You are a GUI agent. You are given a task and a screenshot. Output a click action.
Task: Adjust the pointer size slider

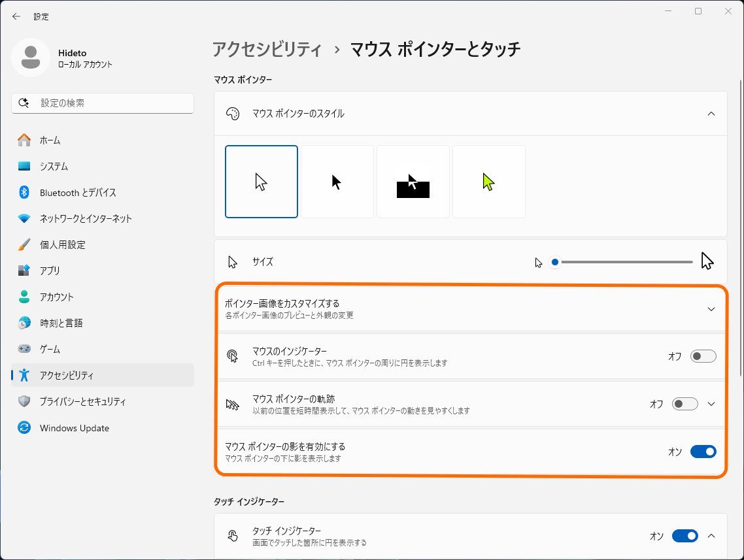(554, 261)
